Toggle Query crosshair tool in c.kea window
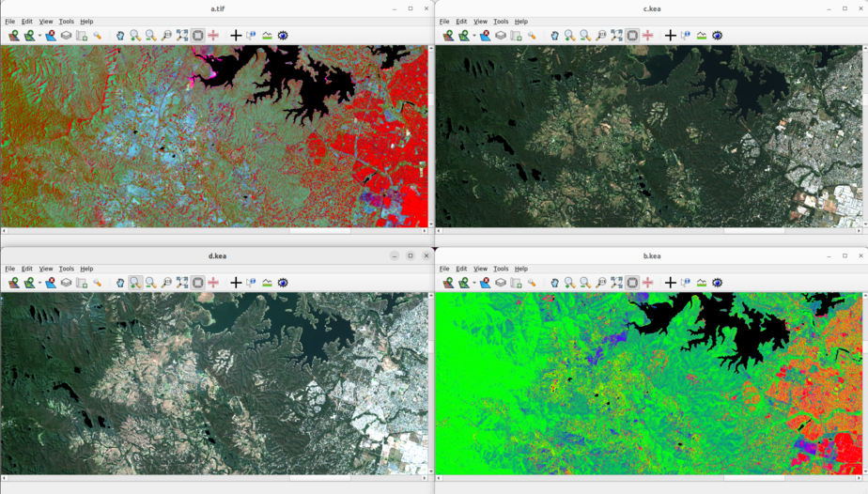This screenshot has height=494, width=868. click(x=670, y=36)
